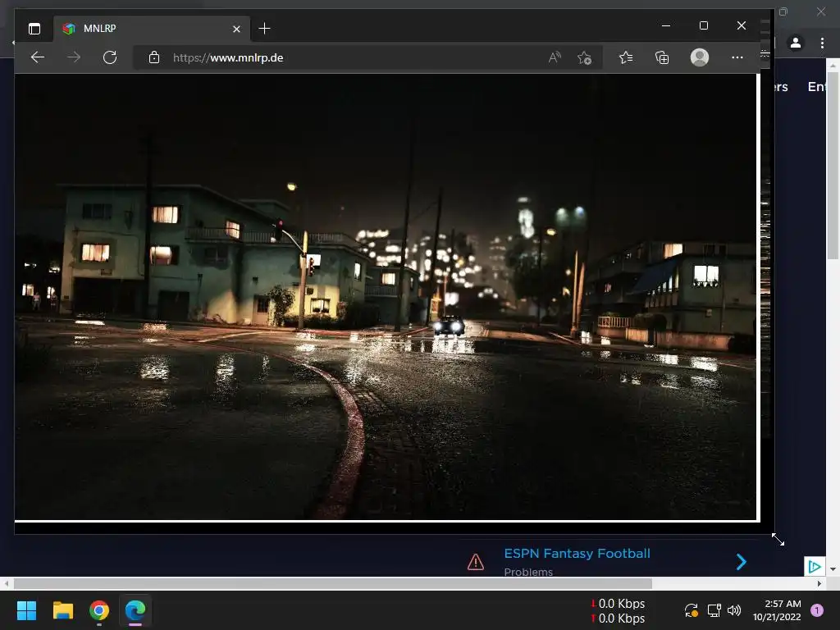
Task: Open File Explorer from the taskbar
Action: (x=62, y=610)
